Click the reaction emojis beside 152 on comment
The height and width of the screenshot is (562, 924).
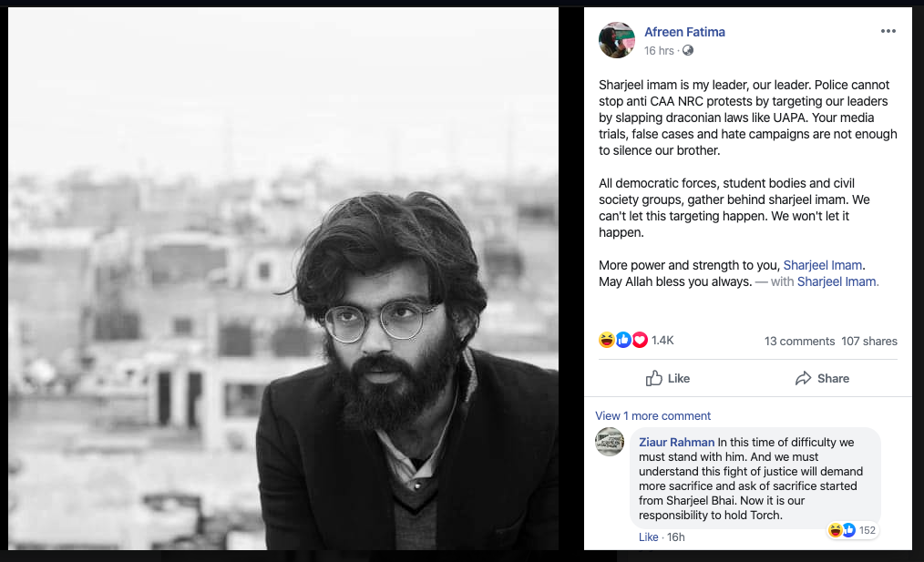841,530
